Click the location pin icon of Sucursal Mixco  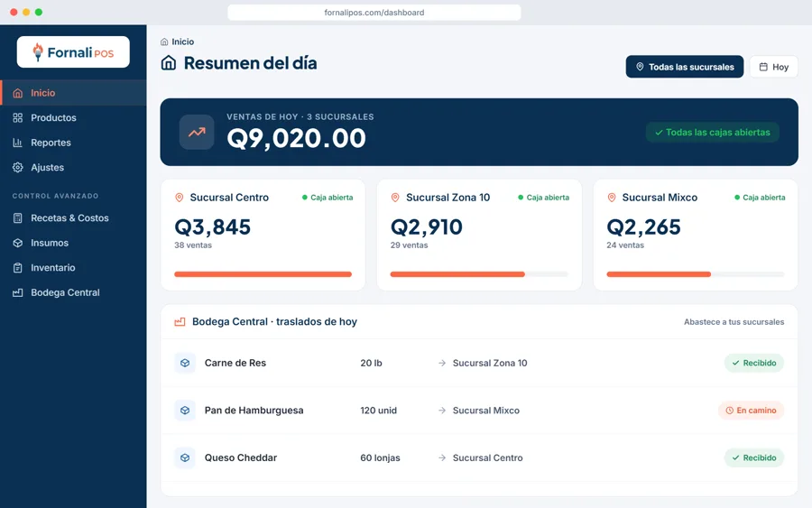pyautogui.click(x=612, y=198)
